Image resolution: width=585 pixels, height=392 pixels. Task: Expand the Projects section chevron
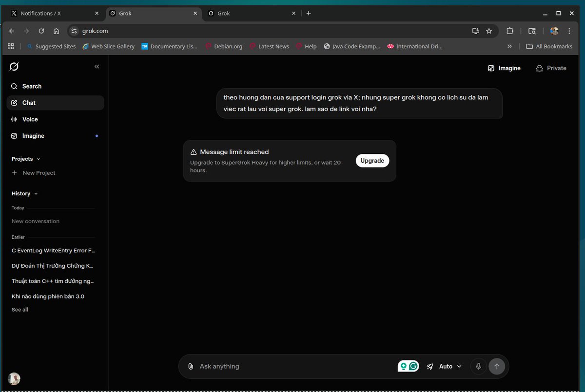[x=39, y=159]
